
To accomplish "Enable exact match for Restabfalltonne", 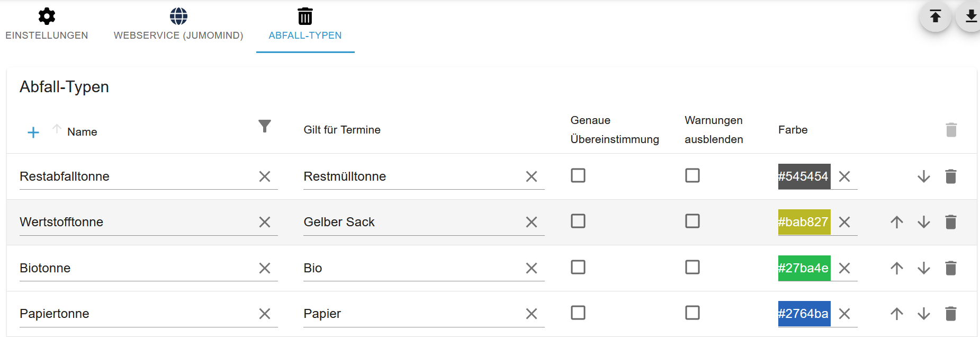I will tap(578, 175).
